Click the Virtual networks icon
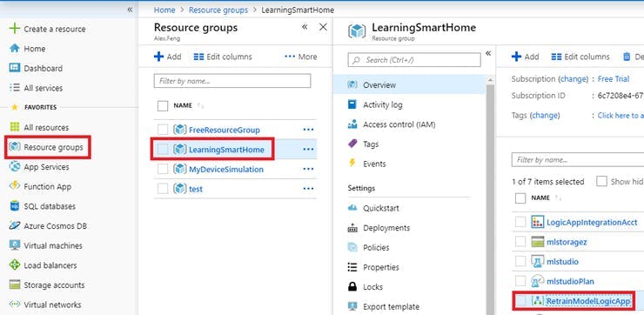644x315 pixels. tap(15, 305)
